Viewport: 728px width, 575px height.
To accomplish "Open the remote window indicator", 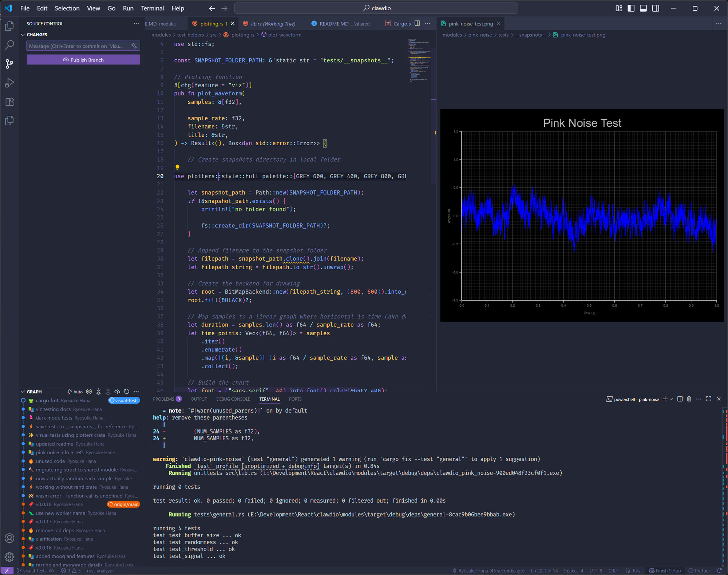I will (x=8, y=570).
